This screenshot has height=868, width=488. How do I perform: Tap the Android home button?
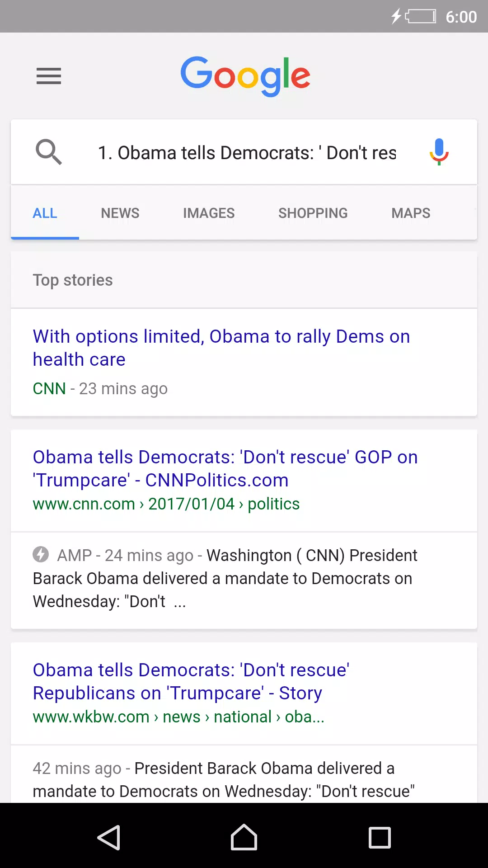(244, 837)
